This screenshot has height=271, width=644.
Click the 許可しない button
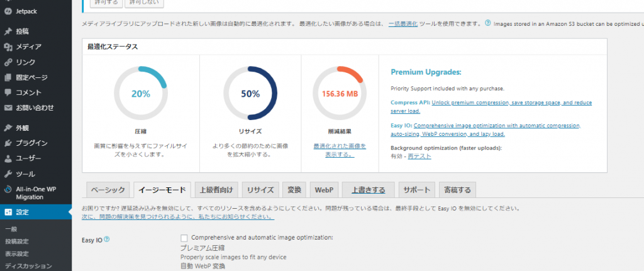145,3
